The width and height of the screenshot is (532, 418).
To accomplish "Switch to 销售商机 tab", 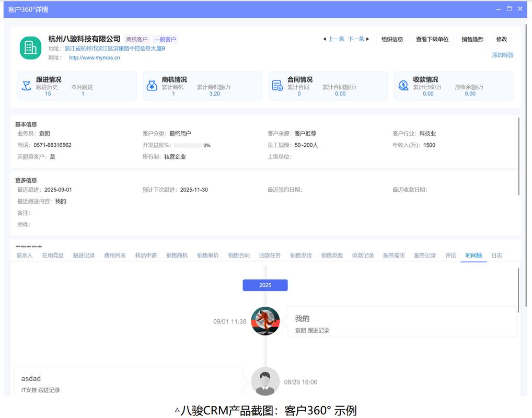I will (x=177, y=255).
